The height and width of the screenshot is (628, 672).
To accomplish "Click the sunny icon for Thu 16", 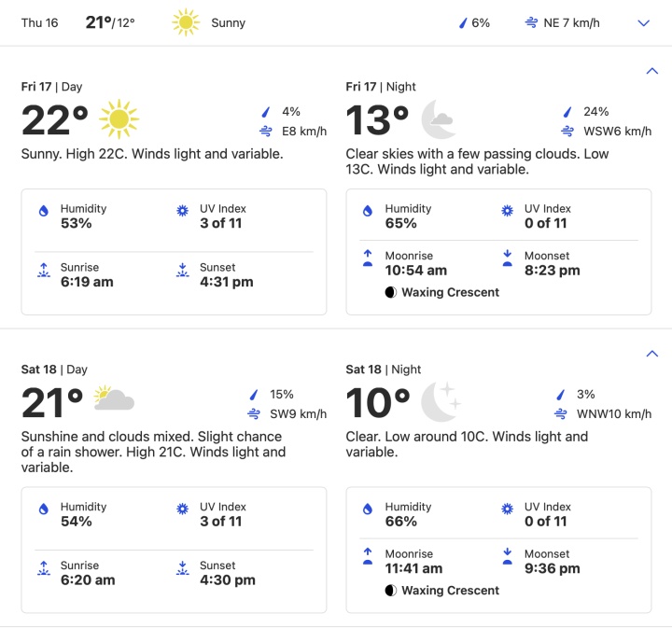I will tap(186, 23).
